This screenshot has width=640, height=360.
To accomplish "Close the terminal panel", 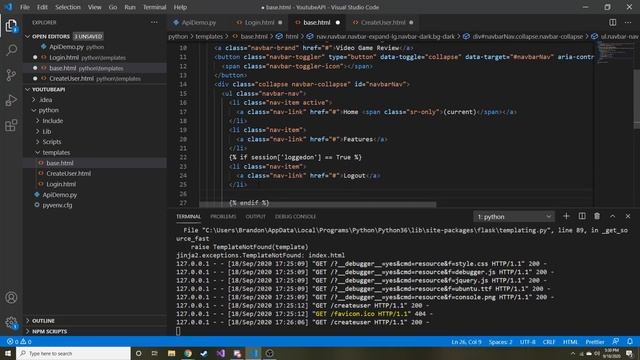I will tap(628, 216).
